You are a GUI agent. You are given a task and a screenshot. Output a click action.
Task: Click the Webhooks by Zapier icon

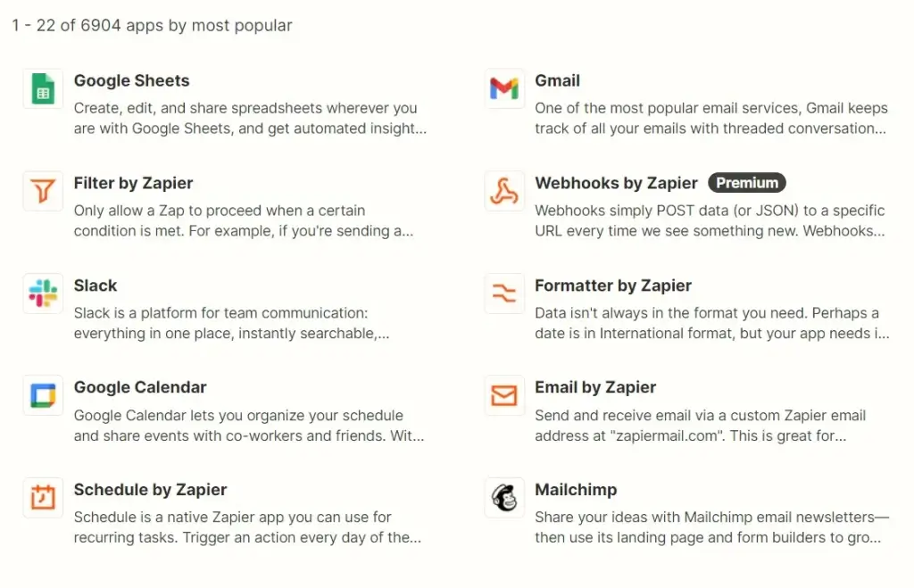[x=503, y=190]
